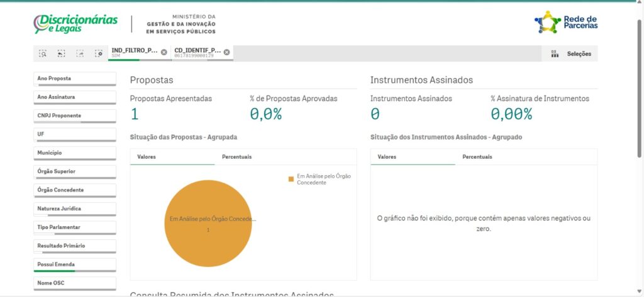Step back one selection
This screenshot has height=297, width=644.
point(61,54)
